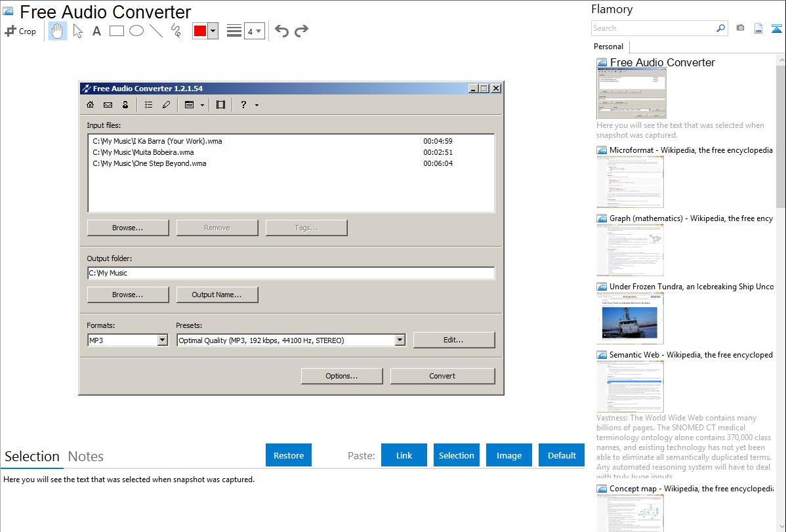Open the annotation color dropdown arrow
This screenshot has width=786, height=532.
(x=213, y=31)
